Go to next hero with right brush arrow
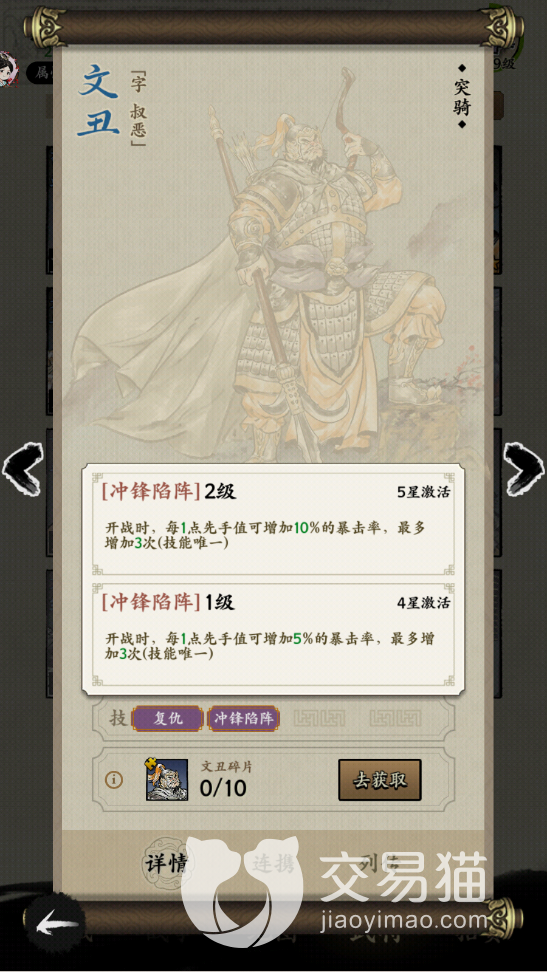 [x=523, y=467]
